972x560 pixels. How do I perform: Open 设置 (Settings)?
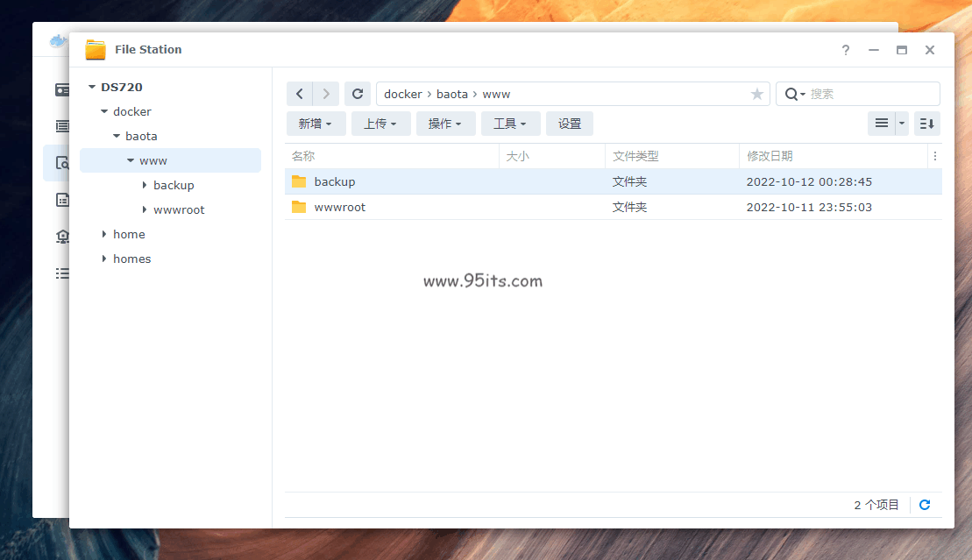click(570, 124)
